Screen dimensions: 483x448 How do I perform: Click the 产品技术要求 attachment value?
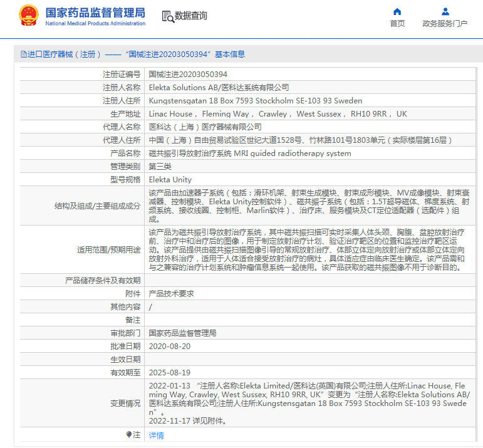click(x=171, y=294)
